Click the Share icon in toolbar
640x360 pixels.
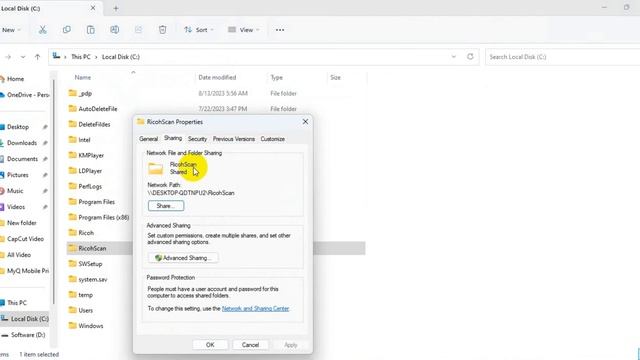pyautogui.click(x=139, y=30)
